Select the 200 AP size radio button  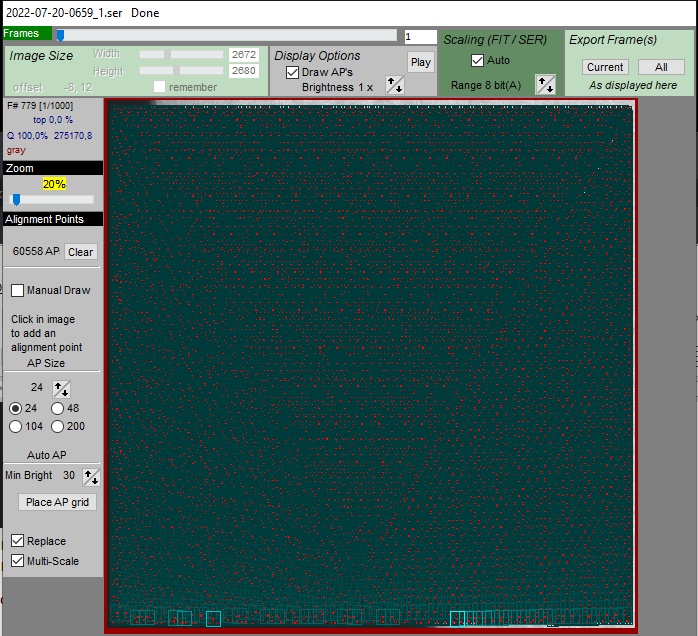(58, 427)
